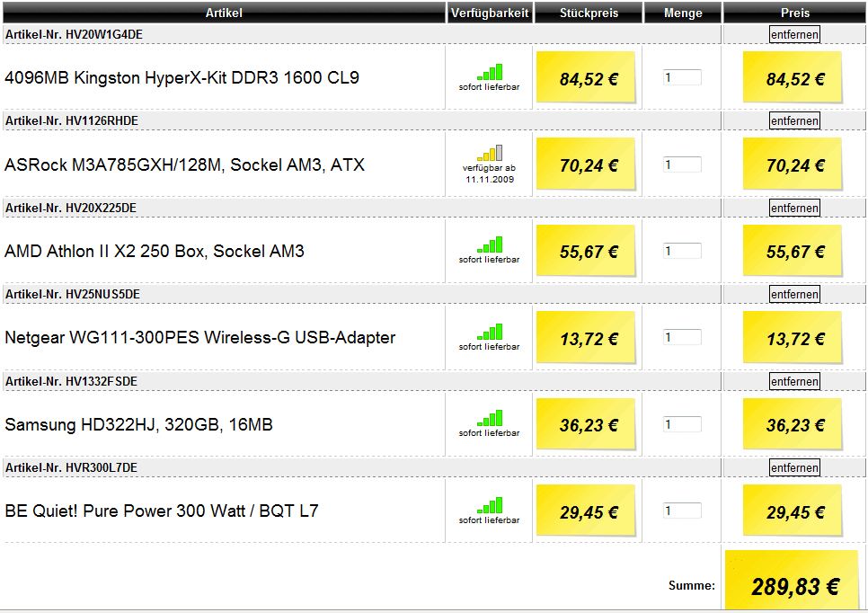Remove article HV20W1G4DE with entfernen button
The width and height of the screenshot is (868, 613).
pos(794,34)
